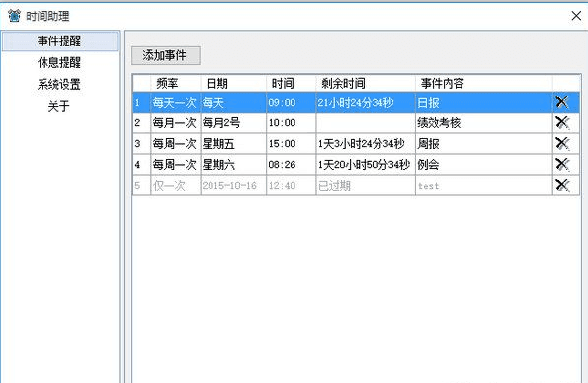This screenshot has height=383, width=588.
Task: Click the 绩效考核 event content cell
Action: [484, 123]
